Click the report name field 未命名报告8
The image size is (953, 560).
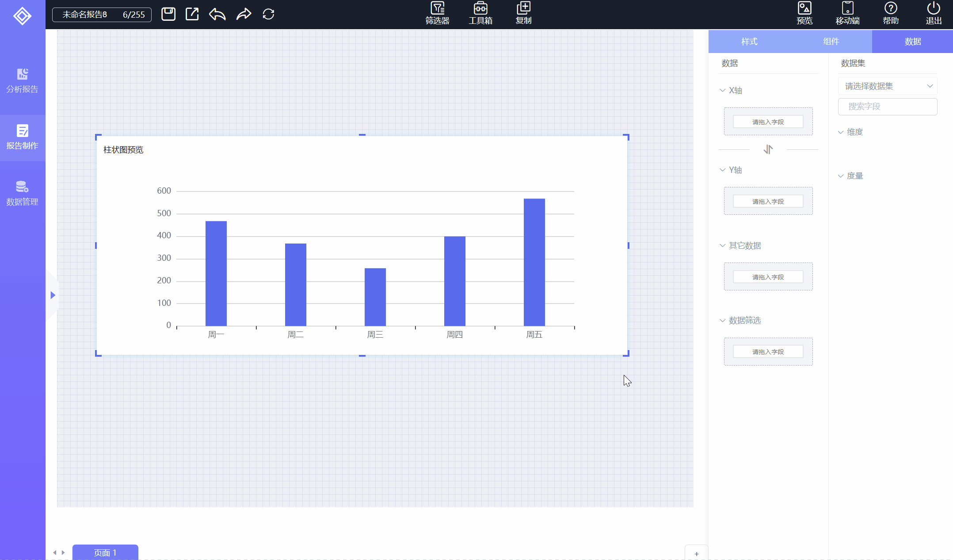tap(102, 15)
